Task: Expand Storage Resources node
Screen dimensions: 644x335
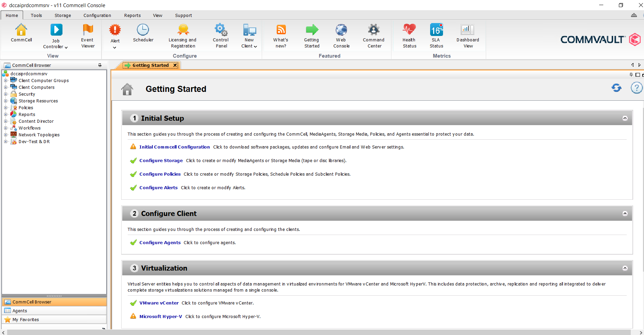Action: tap(5, 101)
